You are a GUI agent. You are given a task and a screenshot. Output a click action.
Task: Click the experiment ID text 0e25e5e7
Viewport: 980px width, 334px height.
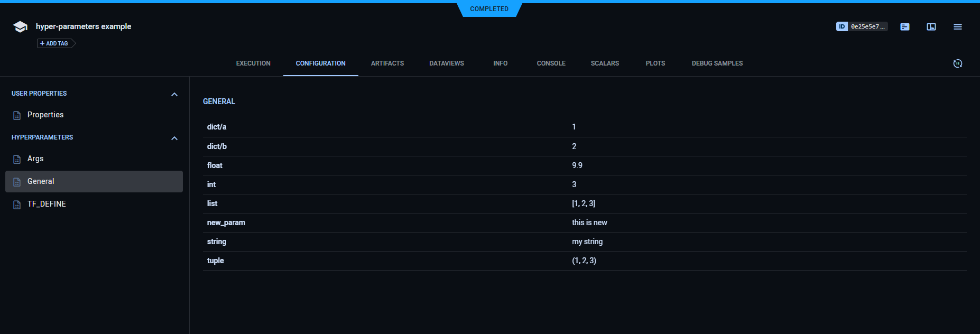click(x=867, y=26)
